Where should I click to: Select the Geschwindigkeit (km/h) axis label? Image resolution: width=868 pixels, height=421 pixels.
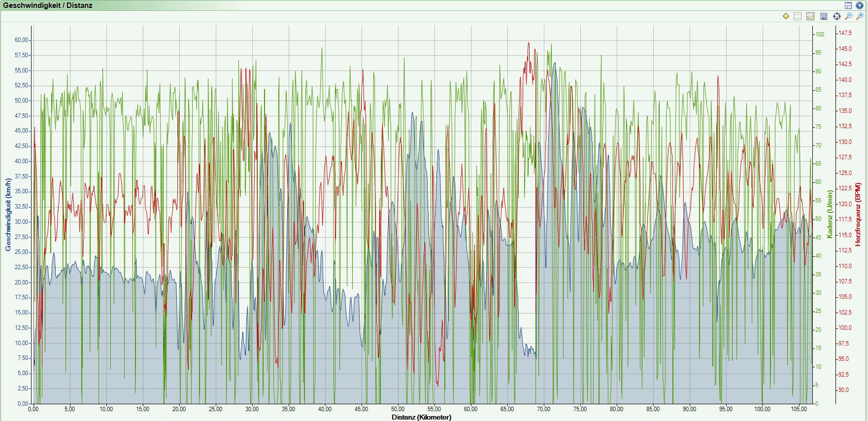coord(8,214)
